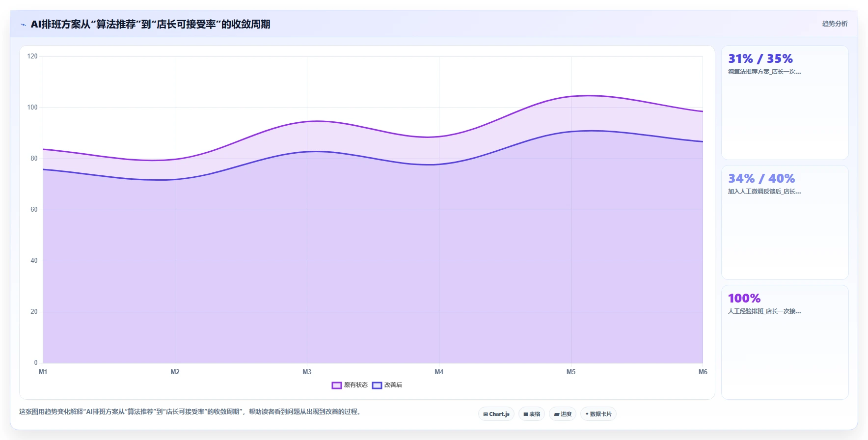Click the 趋势分析 label in the header
Image resolution: width=868 pixels, height=440 pixels.
(x=835, y=24)
